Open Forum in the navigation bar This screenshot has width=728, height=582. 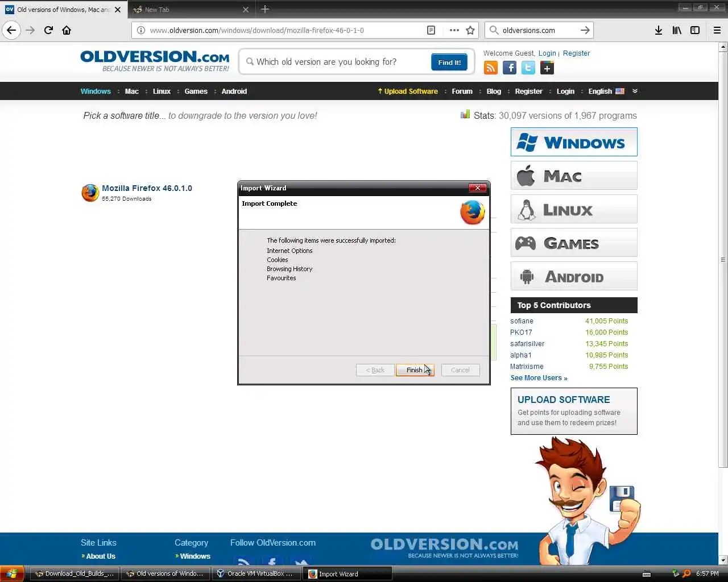coord(462,91)
